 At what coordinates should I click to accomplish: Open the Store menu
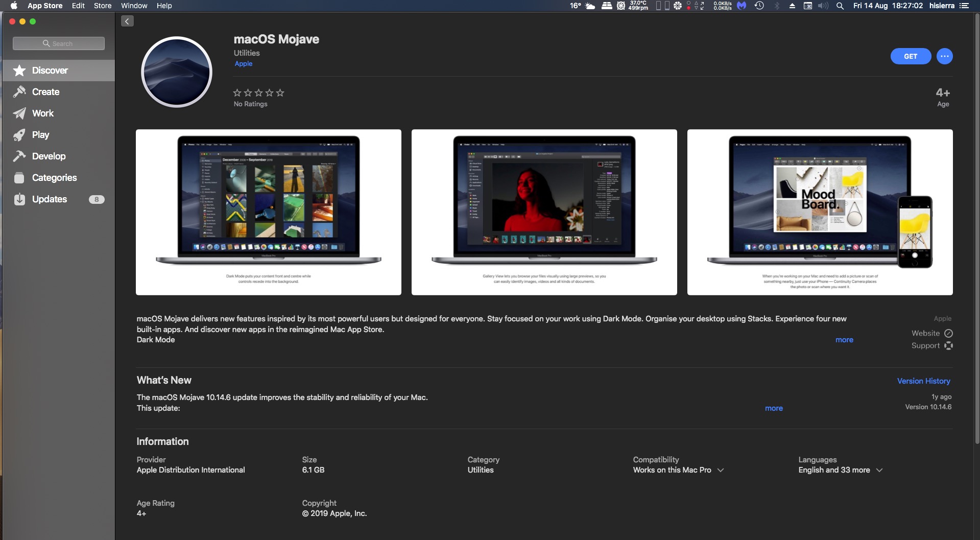coord(102,6)
